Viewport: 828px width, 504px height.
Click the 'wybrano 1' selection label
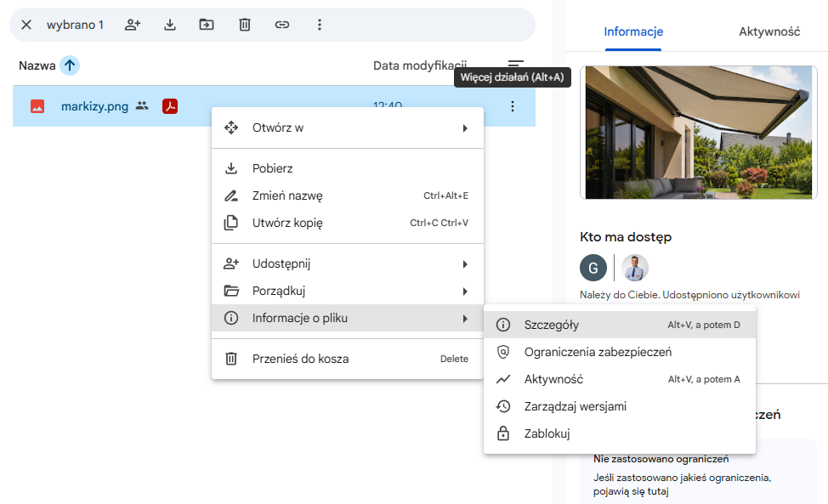tap(75, 25)
